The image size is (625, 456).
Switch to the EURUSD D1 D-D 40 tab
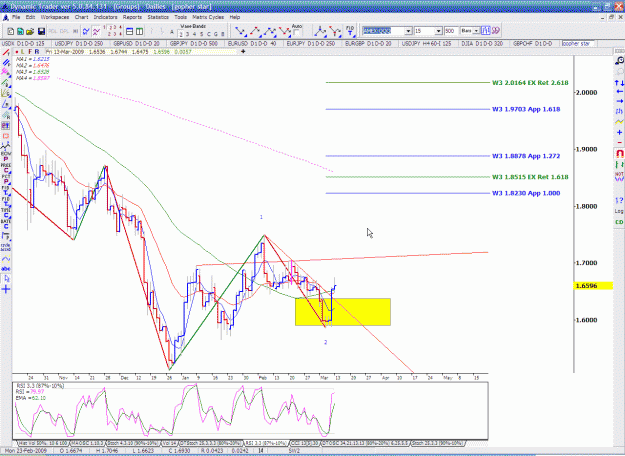[254, 43]
